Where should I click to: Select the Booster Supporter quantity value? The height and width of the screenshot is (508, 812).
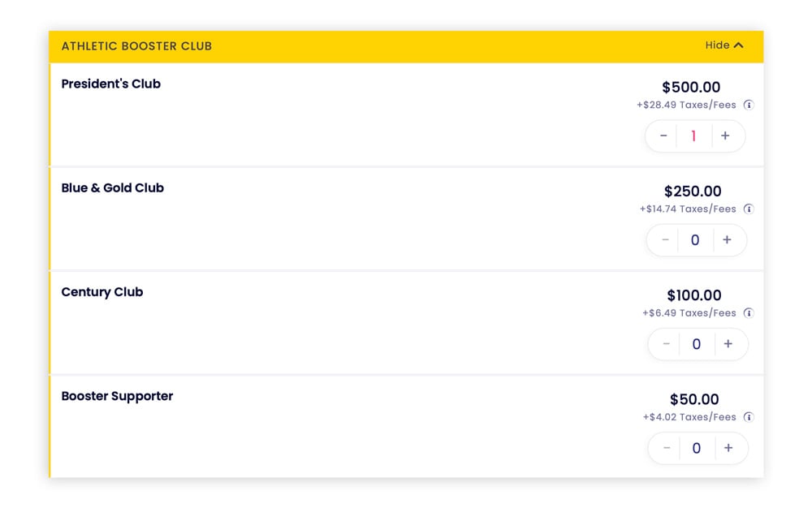click(x=697, y=447)
